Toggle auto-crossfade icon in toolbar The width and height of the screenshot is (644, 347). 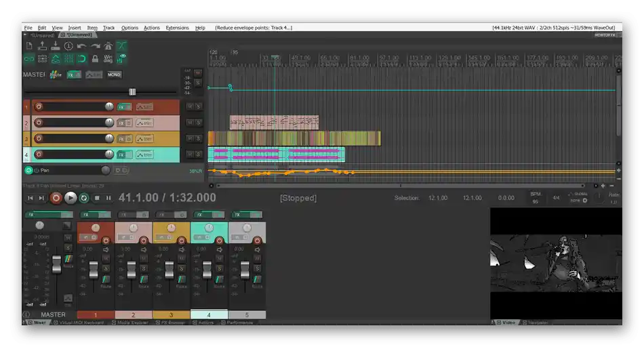pos(121,46)
